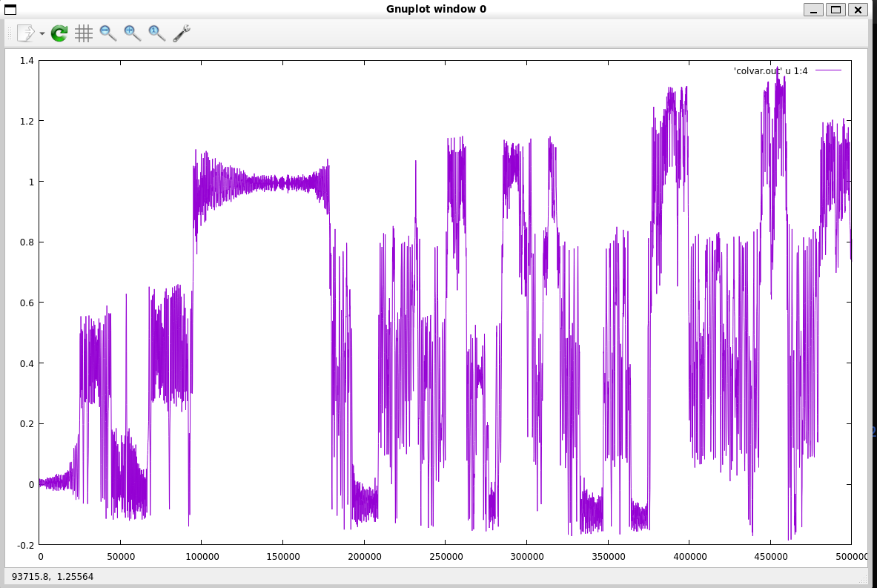Click the purple legend line sample
This screenshot has height=588, width=877.
tap(828, 70)
